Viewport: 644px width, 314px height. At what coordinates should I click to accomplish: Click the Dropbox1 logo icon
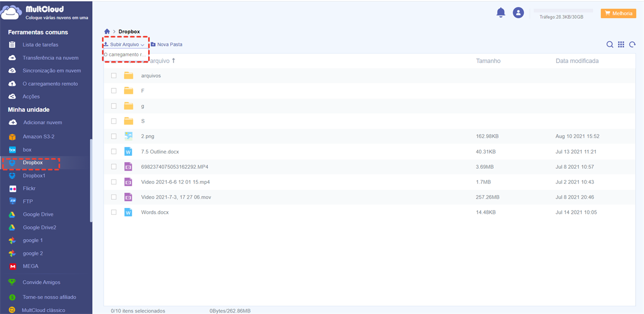coord(12,176)
